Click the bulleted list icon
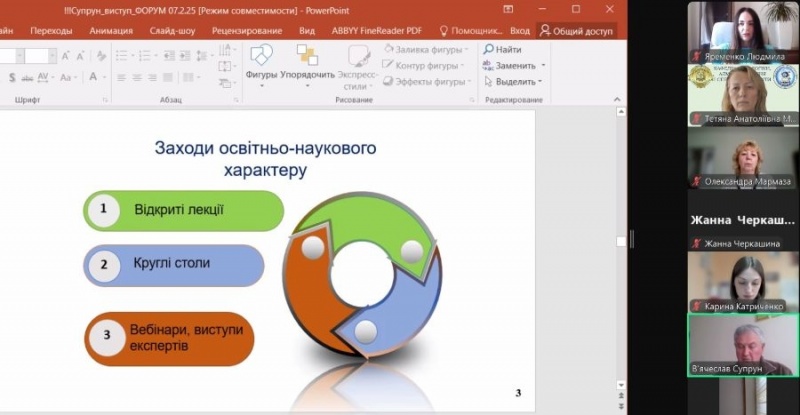This screenshot has width=800, height=415. 121,56
